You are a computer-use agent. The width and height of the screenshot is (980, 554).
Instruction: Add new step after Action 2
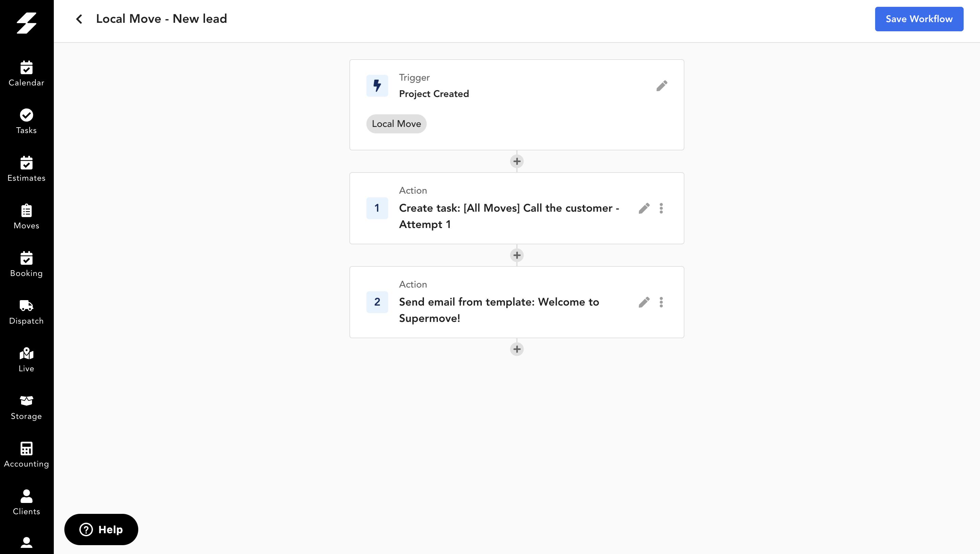pyautogui.click(x=517, y=349)
